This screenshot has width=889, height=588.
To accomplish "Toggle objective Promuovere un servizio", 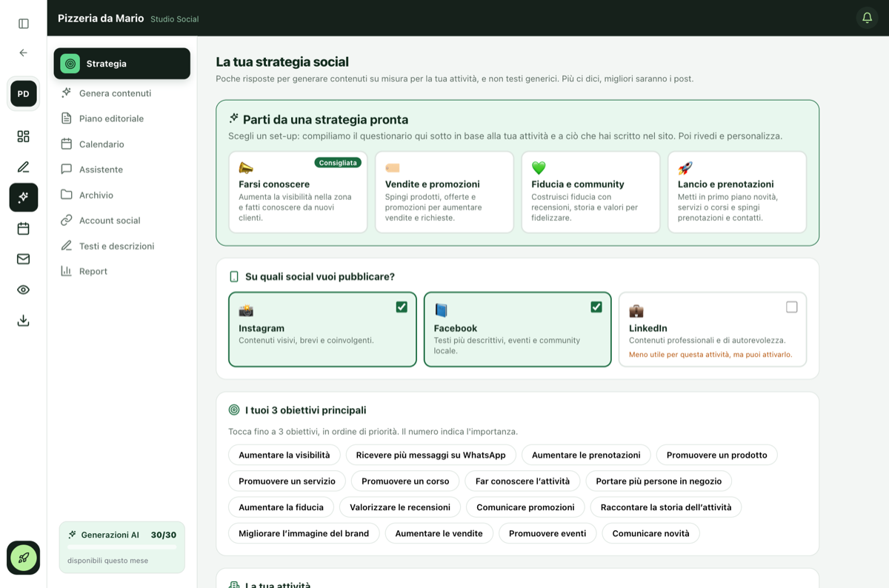I will [287, 481].
